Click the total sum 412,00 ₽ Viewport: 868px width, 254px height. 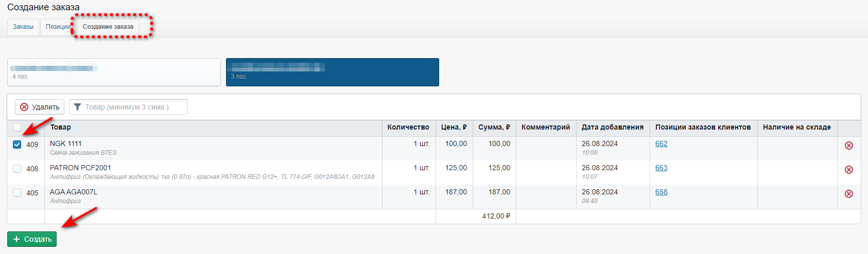point(496,216)
